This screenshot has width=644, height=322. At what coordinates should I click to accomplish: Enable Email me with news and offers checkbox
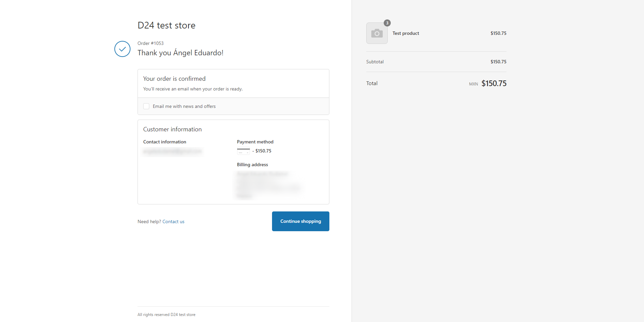[x=146, y=106]
